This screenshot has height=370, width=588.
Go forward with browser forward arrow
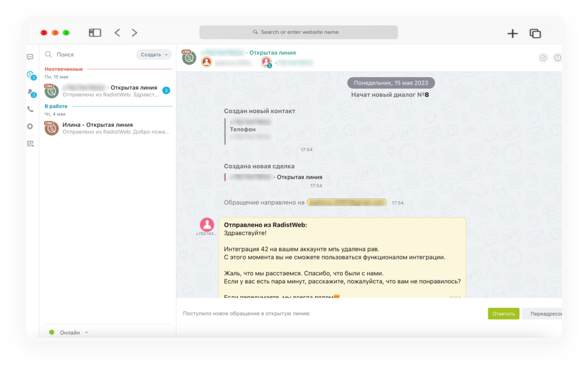click(134, 33)
